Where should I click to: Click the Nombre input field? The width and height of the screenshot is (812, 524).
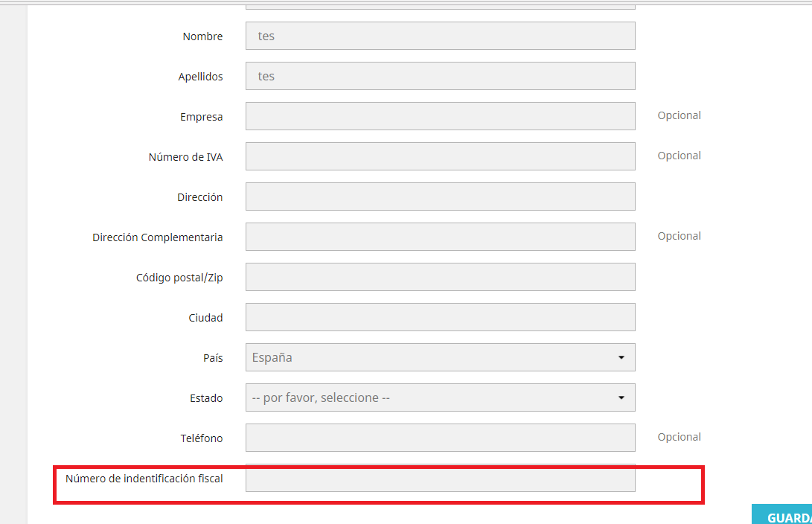pyautogui.click(x=440, y=36)
